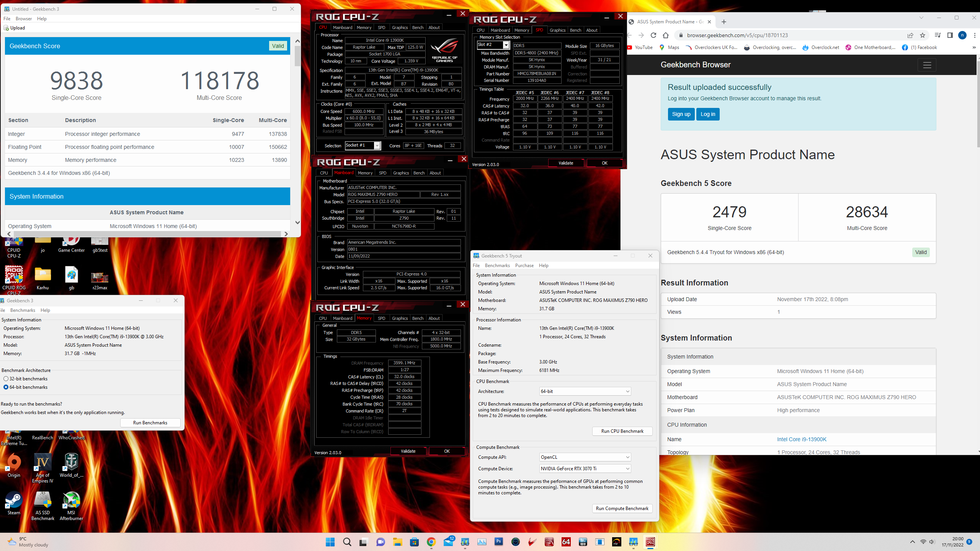Viewport: 980px width, 551px height.
Task: Click OK in CPU-Z Memory window
Action: [447, 451]
